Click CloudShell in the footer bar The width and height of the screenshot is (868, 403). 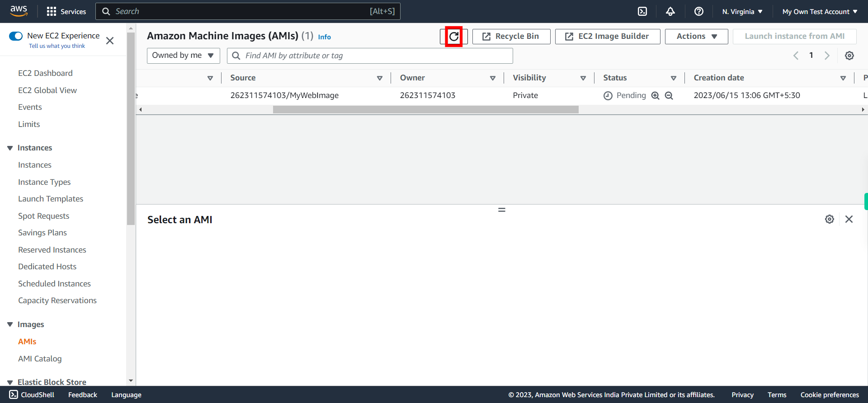[x=32, y=394]
